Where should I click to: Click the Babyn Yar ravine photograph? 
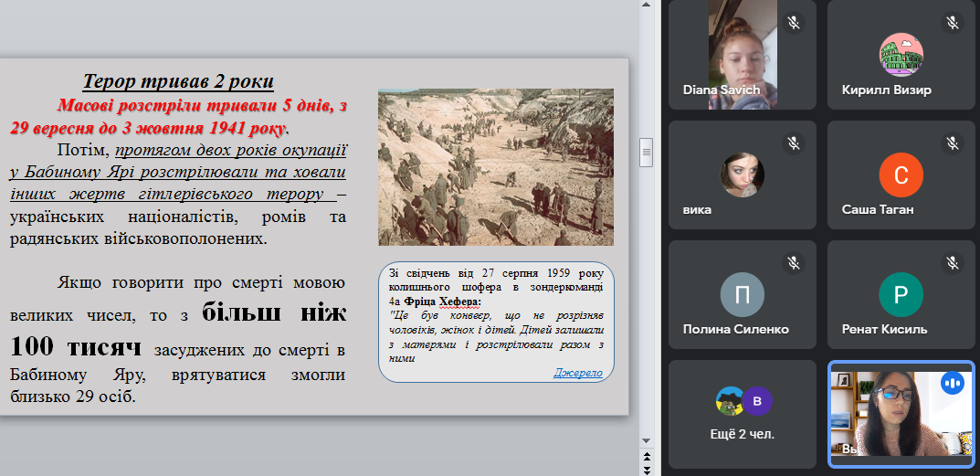point(496,167)
